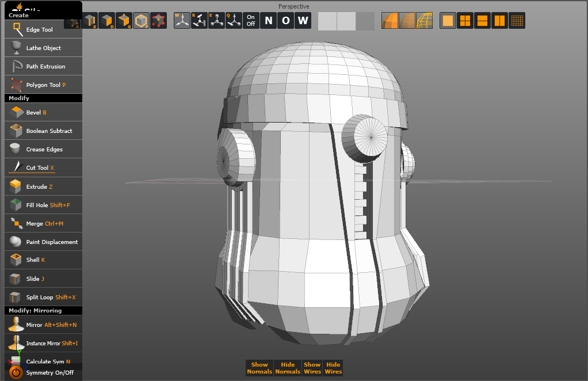Choose the Lathe Object tool
Image resolution: width=588 pixels, height=381 pixels.
(x=43, y=48)
